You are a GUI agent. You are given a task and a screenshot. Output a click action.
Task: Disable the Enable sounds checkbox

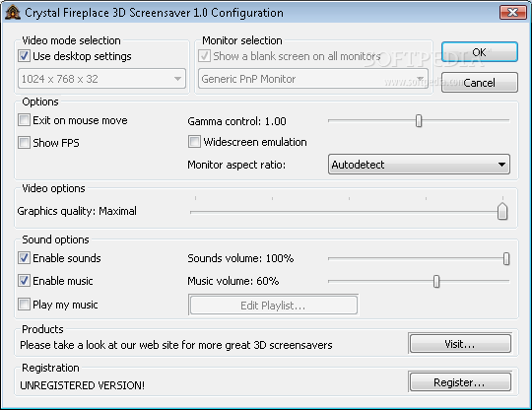(24, 258)
